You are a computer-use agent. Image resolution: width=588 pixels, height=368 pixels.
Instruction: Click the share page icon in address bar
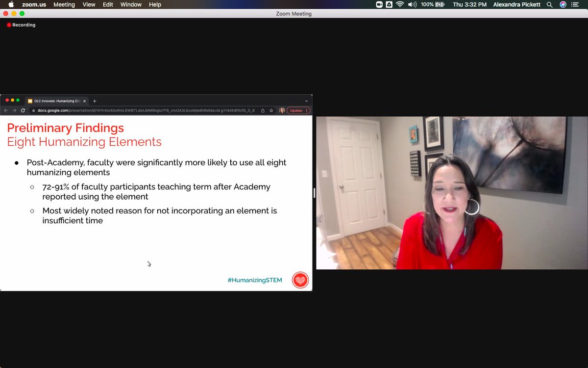(263, 110)
